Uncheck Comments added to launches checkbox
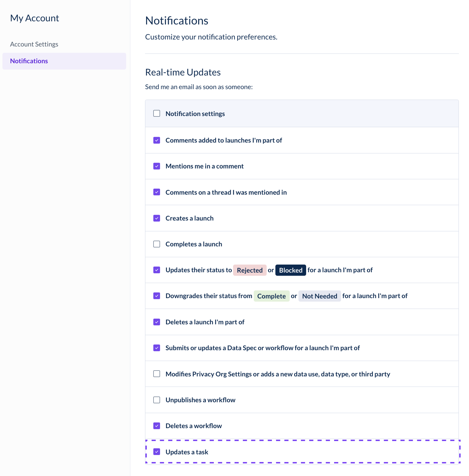Image resolution: width=469 pixels, height=476 pixels. tap(157, 140)
